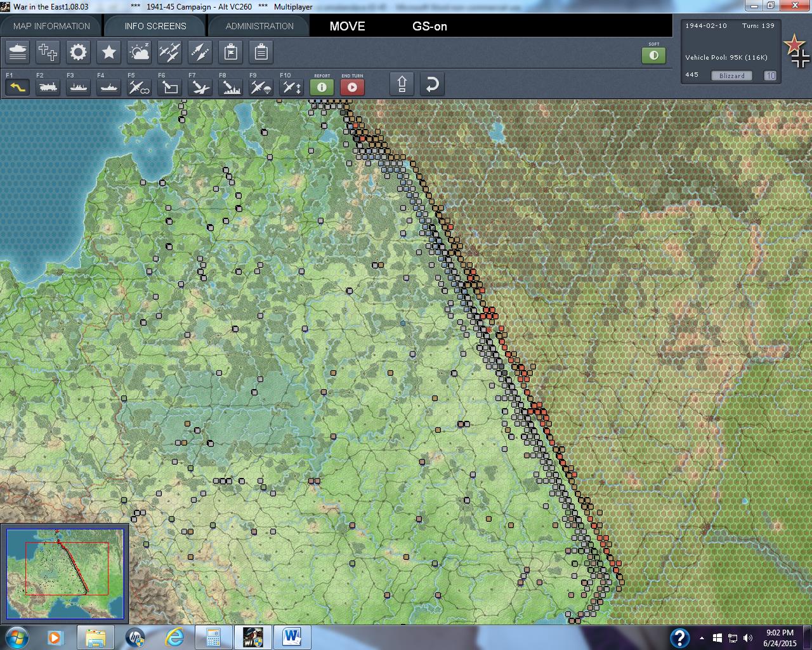The height and width of the screenshot is (650, 812).
Task: Click the MOVE mode label
Action: [348, 26]
